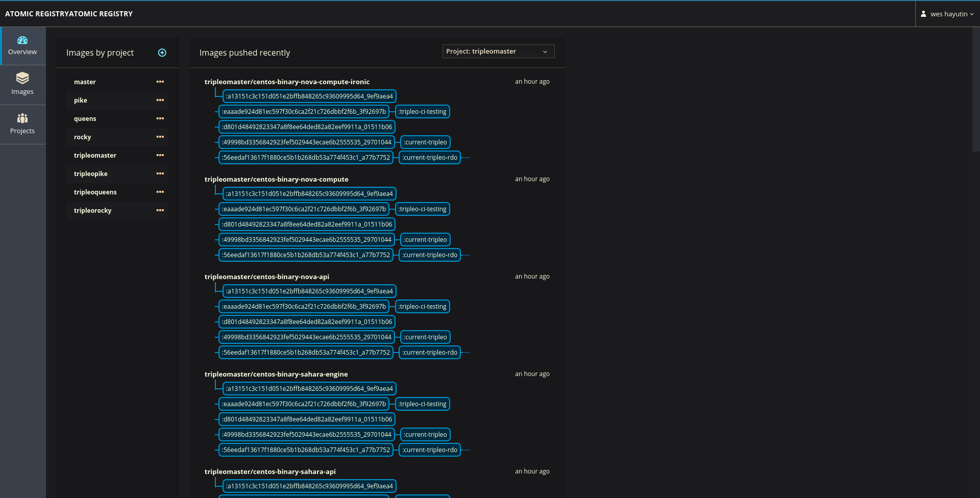Click eaaade92 tag under sahara-engine
The width and height of the screenshot is (980, 498).
tap(304, 404)
